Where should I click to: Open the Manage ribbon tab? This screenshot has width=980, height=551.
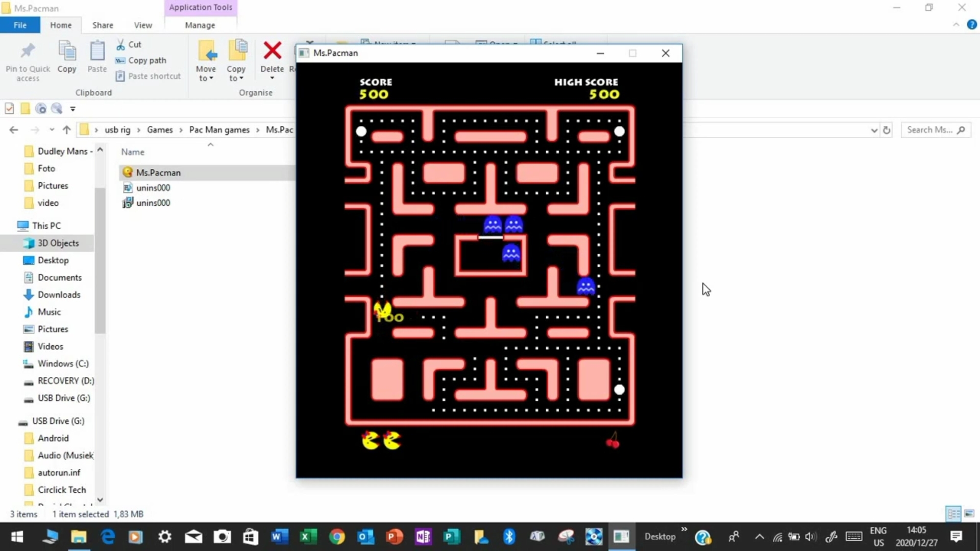click(200, 25)
